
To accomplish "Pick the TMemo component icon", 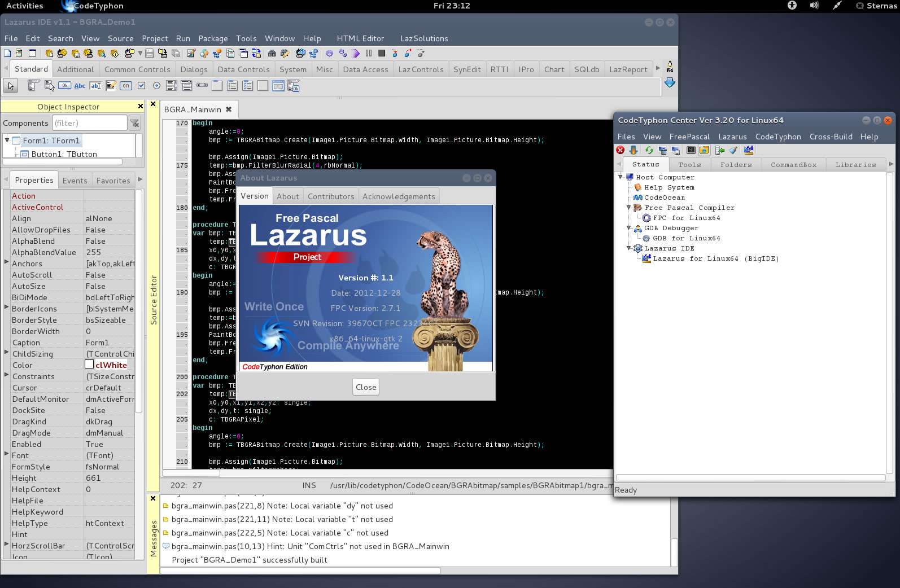I will [111, 86].
